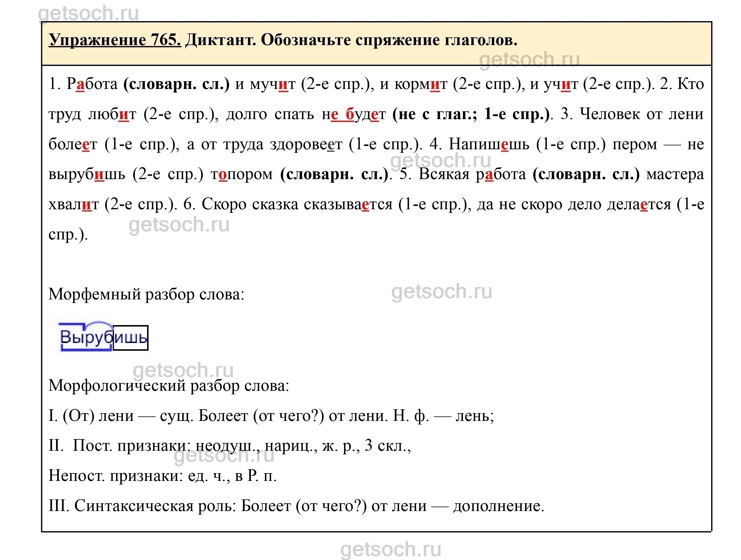This screenshot has width=741, height=560.
Task: Click the line 'III. Синтаксическая роль'
Action: tap(296, 506)
